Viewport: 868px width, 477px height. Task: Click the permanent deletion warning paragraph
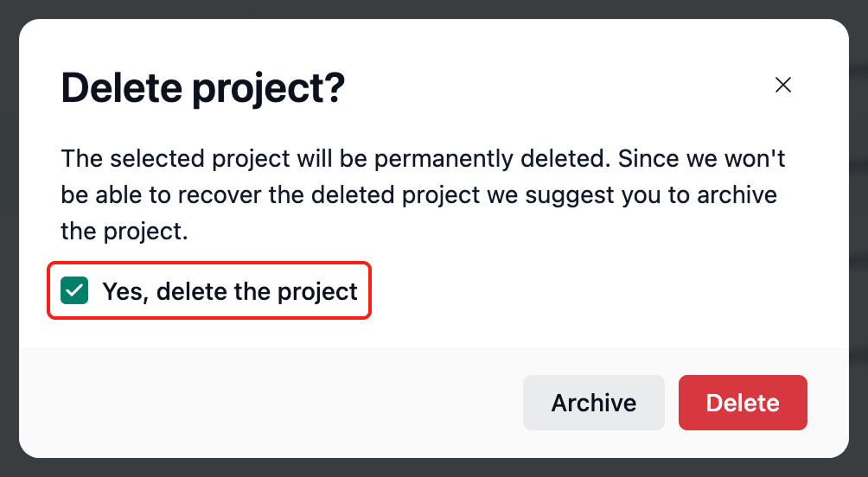click(x=419, y=195)
